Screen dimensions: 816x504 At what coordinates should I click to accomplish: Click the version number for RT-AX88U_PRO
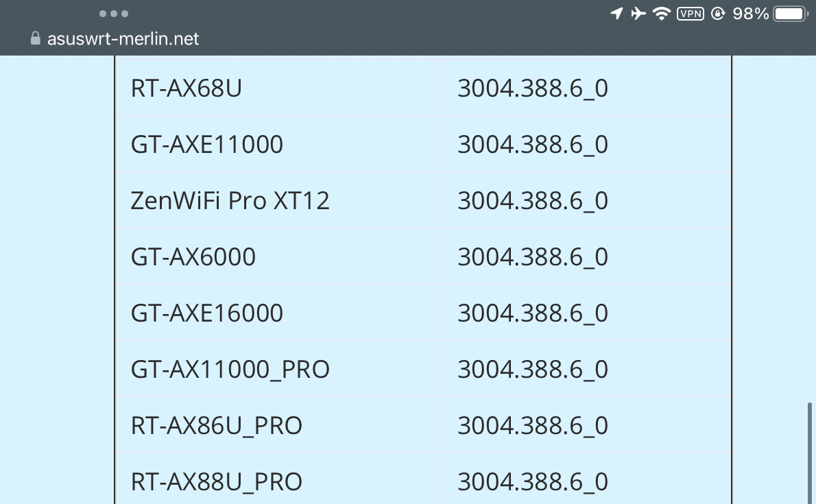pos(533,482)
